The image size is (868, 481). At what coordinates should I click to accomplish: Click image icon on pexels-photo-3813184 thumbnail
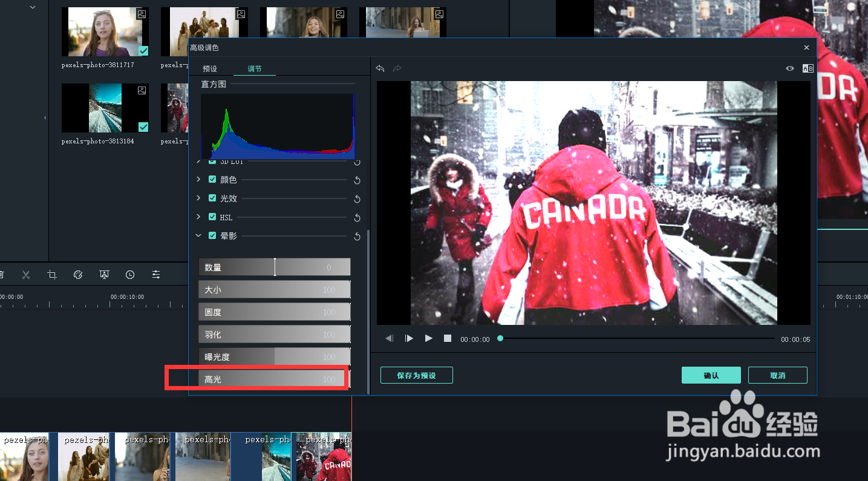(142, 91)
